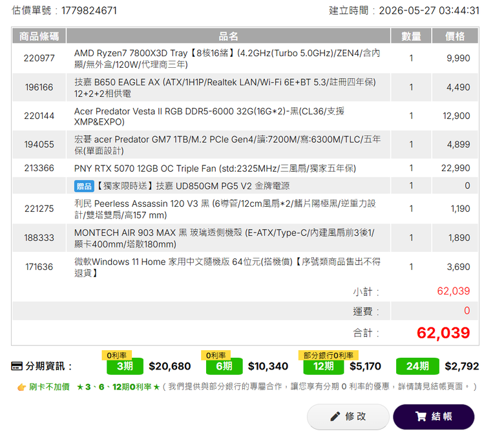This screenshot has height=438, width=504.
Task: Click the 3,690 price cell
Action: (458, 267)
